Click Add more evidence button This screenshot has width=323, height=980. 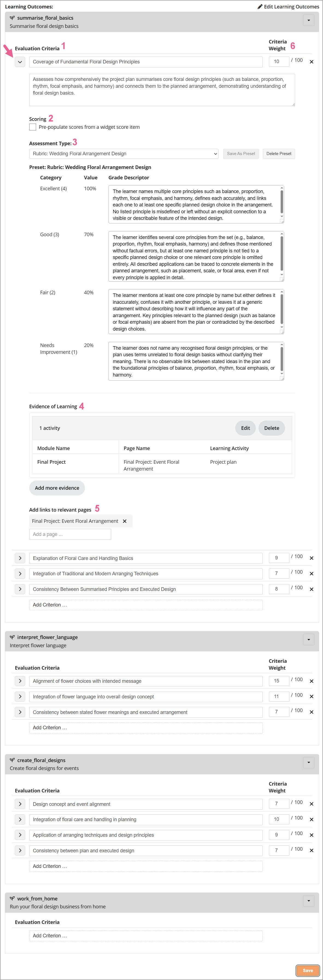click(x=57, y=488)
